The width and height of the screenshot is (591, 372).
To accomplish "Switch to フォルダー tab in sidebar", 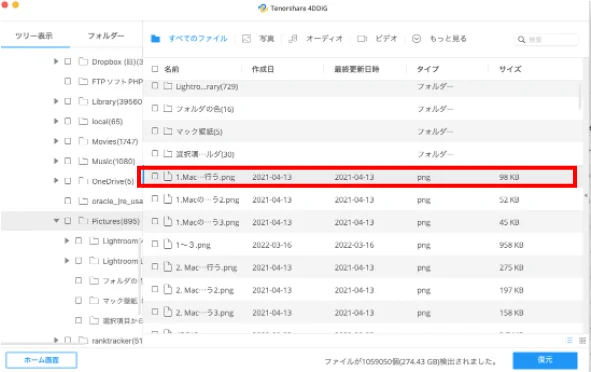I will pyautogui.click(x=106, y=36).
